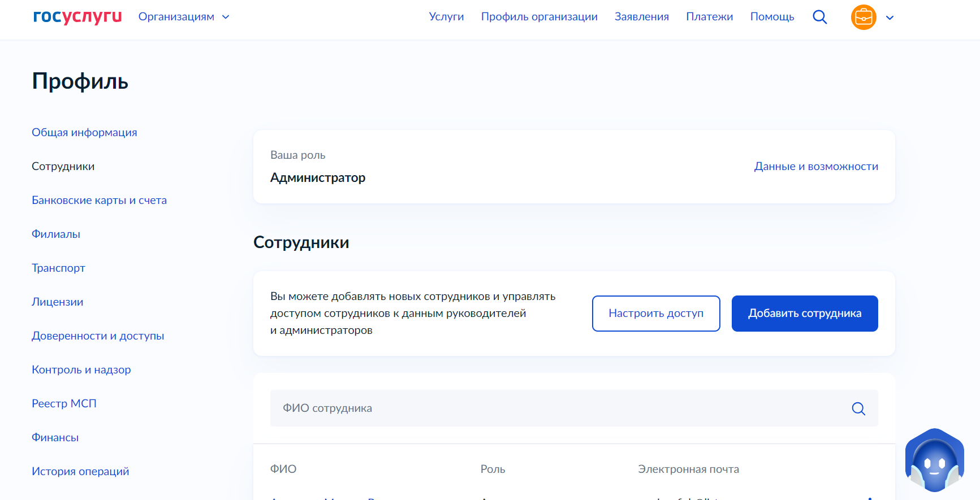
Task: Expand the account menu chevron
Action: (890, 18)
